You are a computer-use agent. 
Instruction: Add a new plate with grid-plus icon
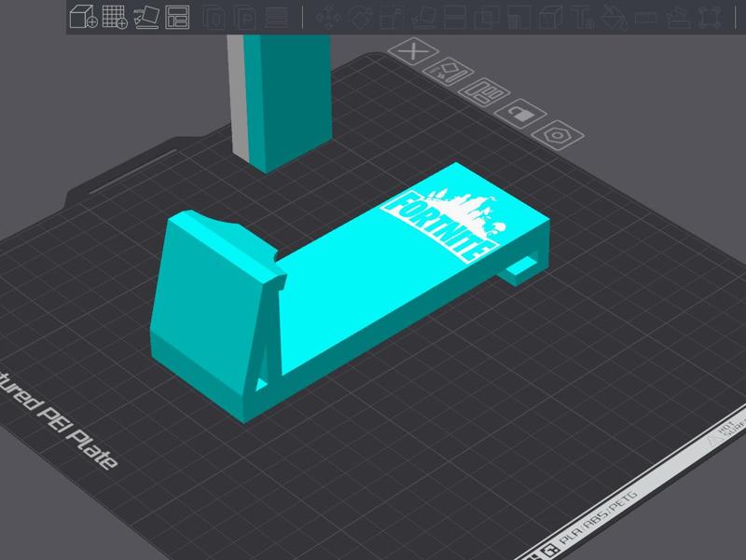pyautogui.click(x=115, y=17)
